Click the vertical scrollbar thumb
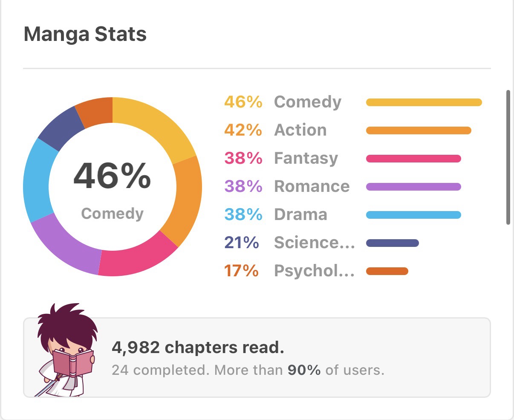This screenshot has height=420, width=514. coord(508,157)
